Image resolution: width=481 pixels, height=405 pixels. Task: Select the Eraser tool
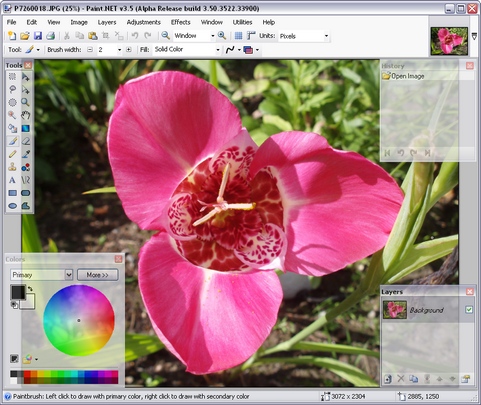point(25,141)
